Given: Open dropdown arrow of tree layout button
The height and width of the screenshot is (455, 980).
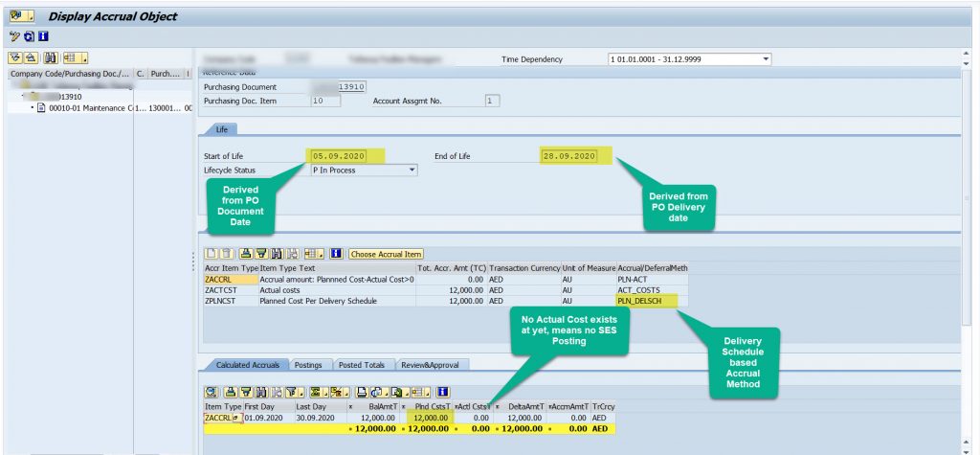Looking at the screenshot, I should [84, 59].
